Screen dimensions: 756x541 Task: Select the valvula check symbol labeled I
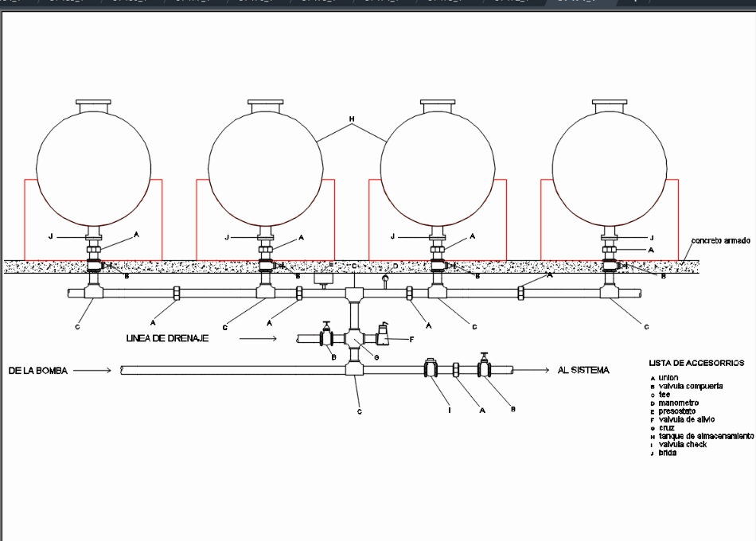coord(431,368)
